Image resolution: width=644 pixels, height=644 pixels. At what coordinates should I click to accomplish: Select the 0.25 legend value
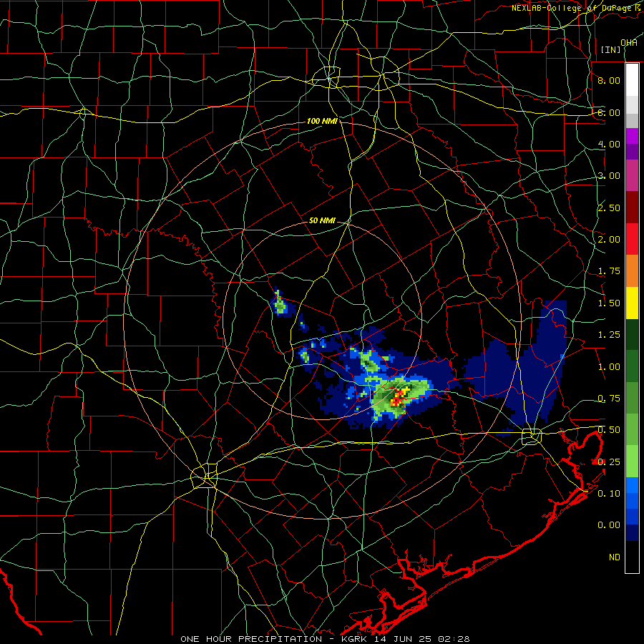(609, 462)
